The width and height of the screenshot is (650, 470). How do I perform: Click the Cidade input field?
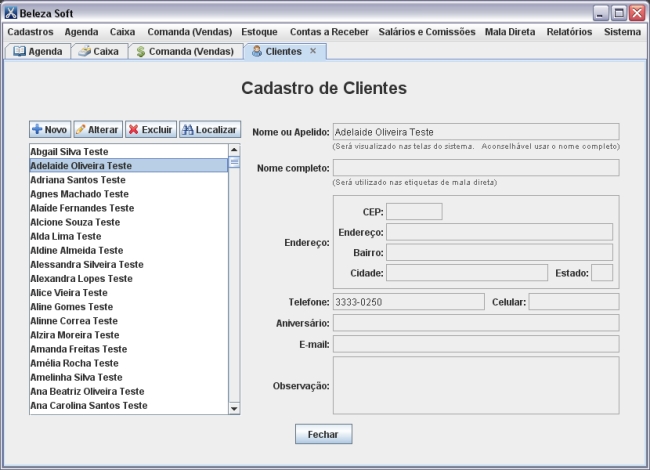pos(467,273)
